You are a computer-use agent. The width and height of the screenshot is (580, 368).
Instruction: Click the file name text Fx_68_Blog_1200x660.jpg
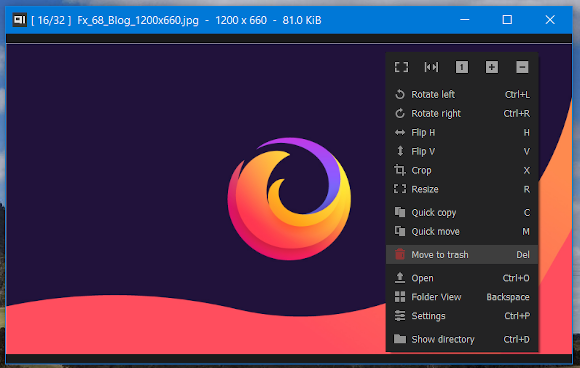click(138, 20)
